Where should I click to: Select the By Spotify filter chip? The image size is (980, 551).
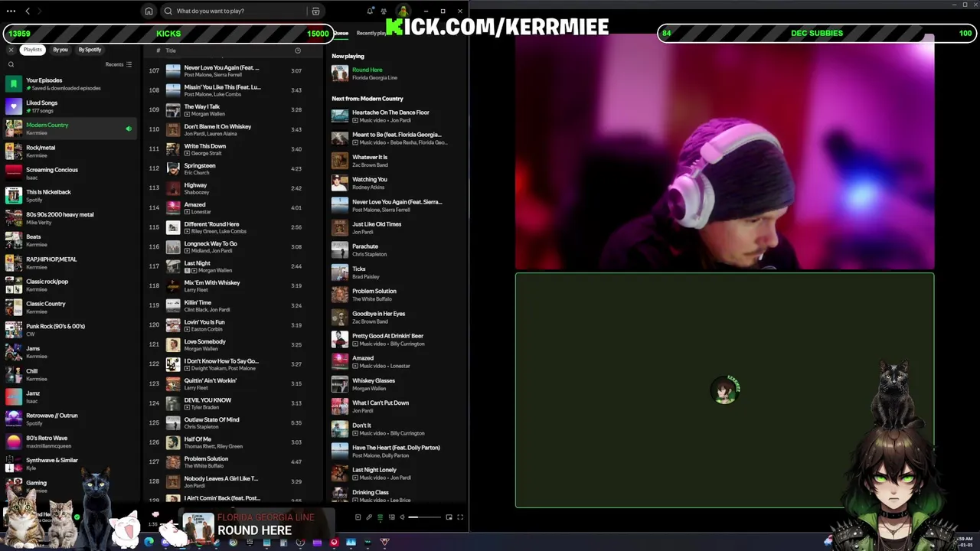tap(90, 50)
